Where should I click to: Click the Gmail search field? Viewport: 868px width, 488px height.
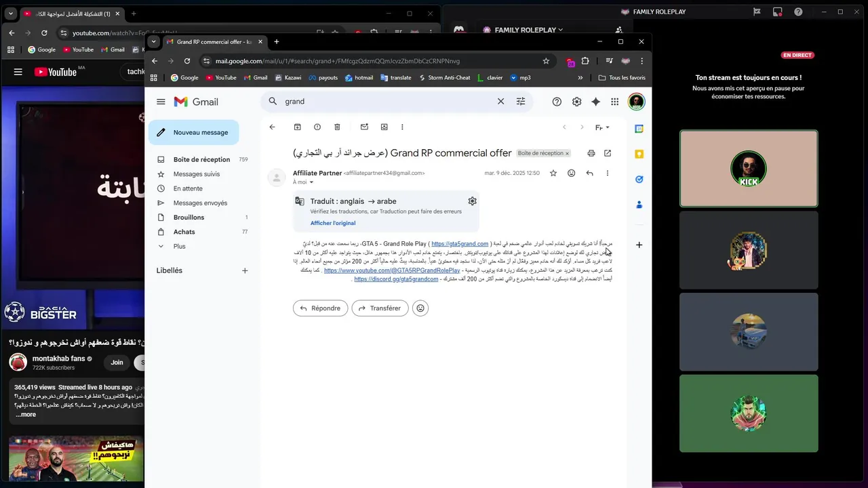pyautogui.click(x=387, y=102)
